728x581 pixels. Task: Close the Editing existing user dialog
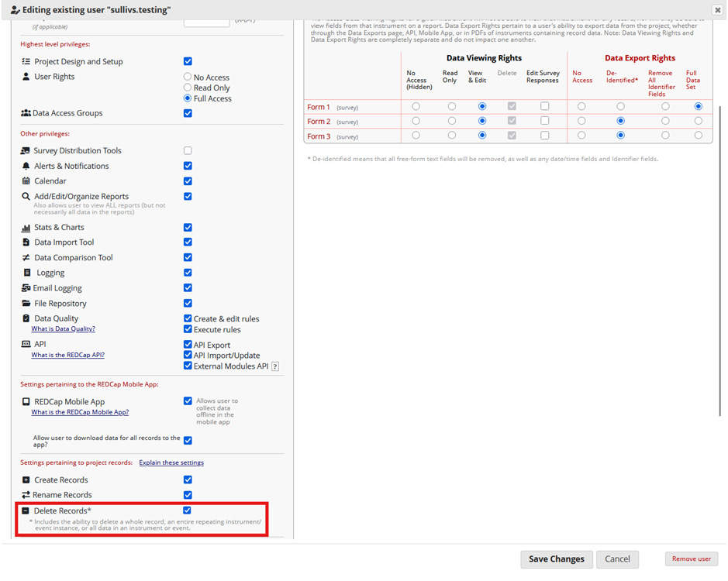click(717, 10)
